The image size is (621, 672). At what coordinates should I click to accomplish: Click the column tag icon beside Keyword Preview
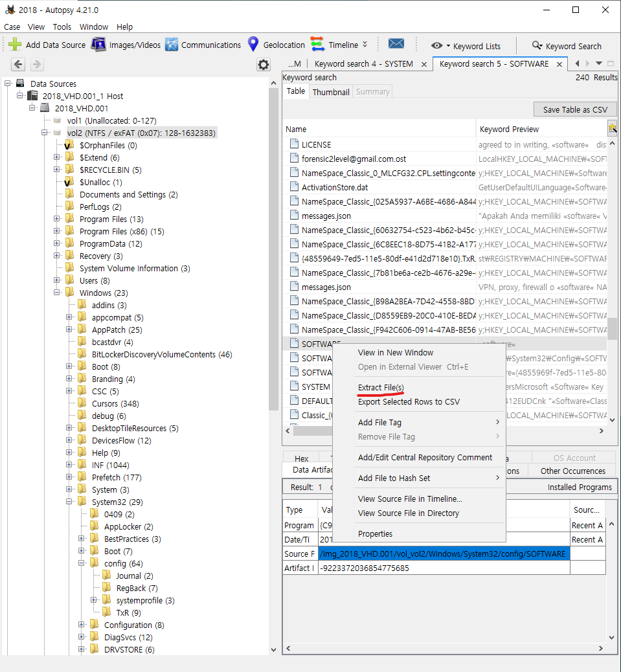[613, 128]
